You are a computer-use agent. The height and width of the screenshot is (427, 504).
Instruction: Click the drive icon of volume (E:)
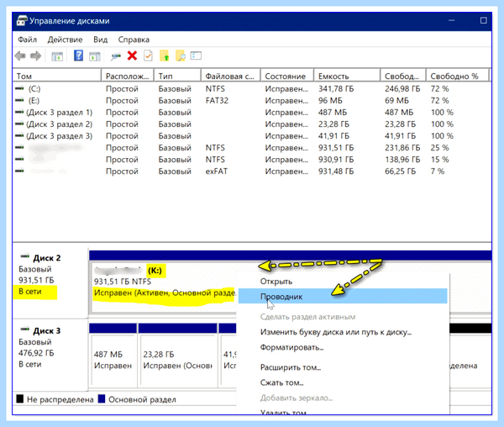tap(19, 100)
